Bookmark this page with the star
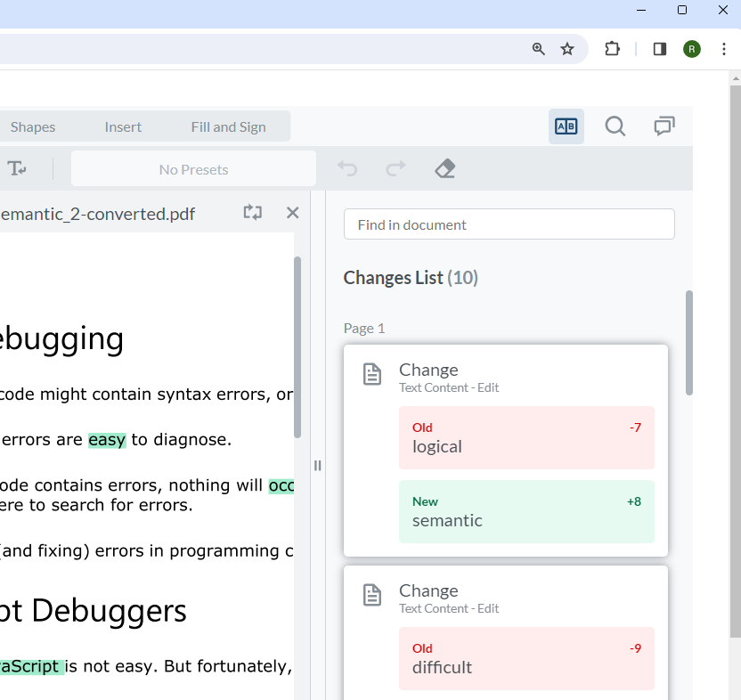The height and width of the screenshot is (700, 741). coord(567,49)
